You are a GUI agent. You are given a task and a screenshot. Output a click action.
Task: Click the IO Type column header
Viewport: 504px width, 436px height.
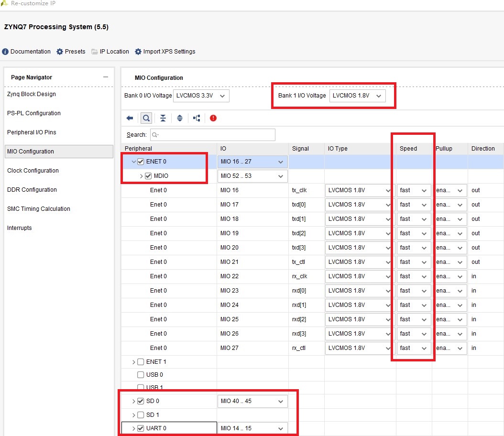tap(361, 148)
